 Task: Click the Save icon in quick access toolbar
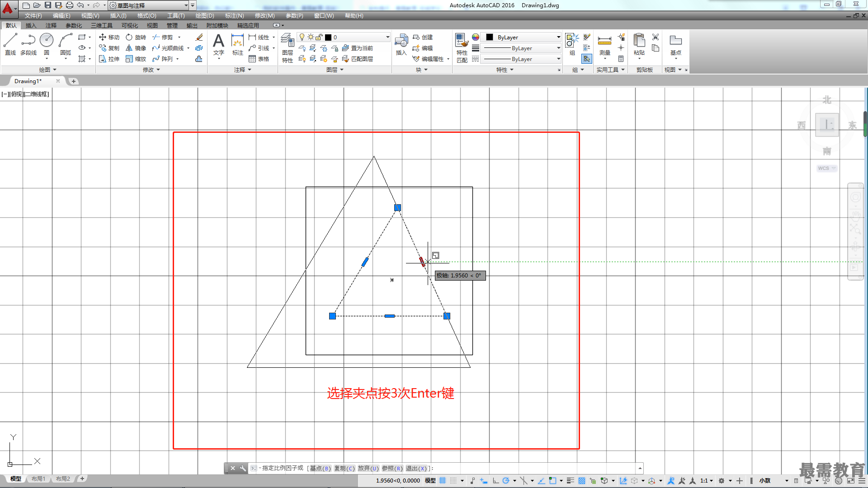[x=47, y=5]
